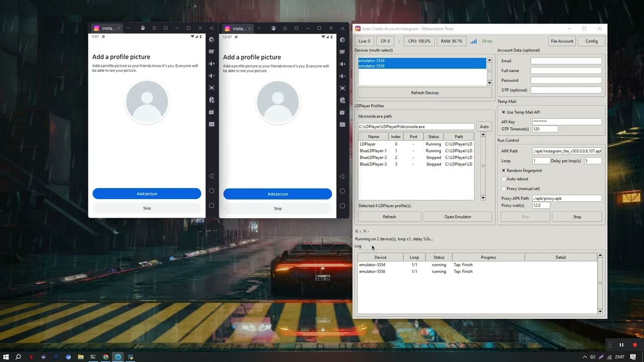
Task: Tap Android back triangle in right emulator
Action: pyautogui.click(x=342, y=176)
